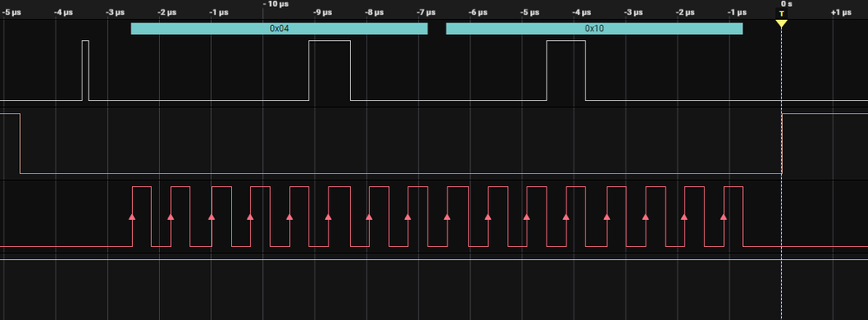
Task: Select the decoded 0x04 byte bubble
Action: [x=279, y=28]
